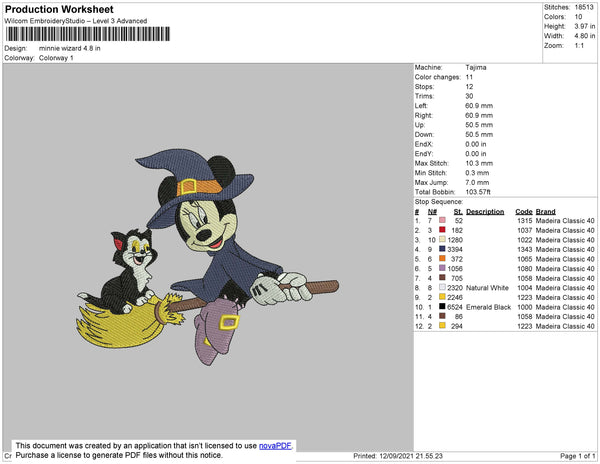Click the Max Stitch value 10.3 mm
Image resolution: width=600 pixels, height=464 pixels.
(479, 163)
